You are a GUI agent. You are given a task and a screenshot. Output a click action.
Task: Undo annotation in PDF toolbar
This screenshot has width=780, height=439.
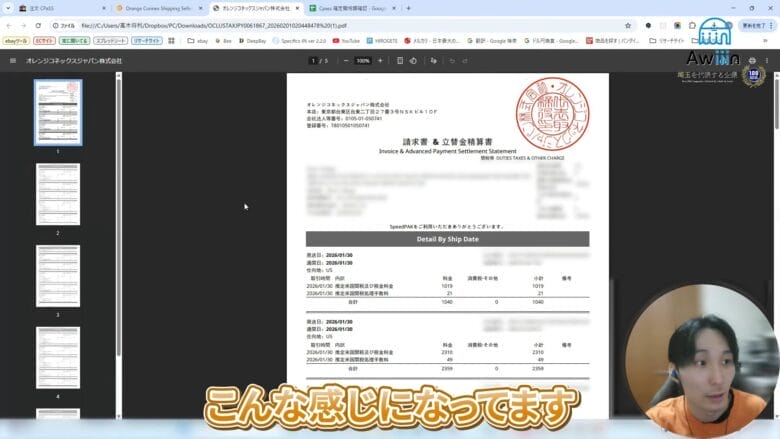pyautogui.click(x=452, y=61)
